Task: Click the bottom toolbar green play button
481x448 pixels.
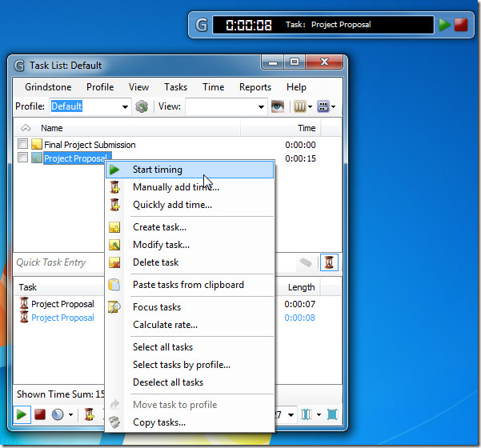Action: point(22,415)
